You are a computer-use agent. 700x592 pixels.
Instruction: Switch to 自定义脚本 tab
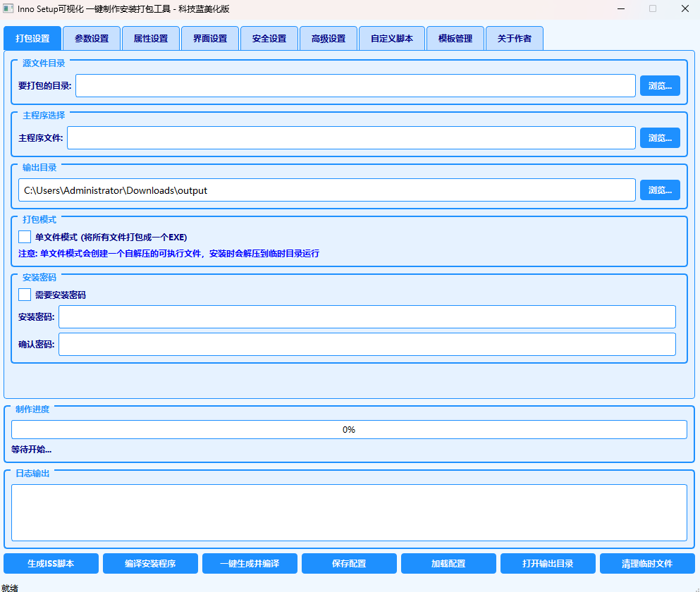tap(392, 39)
